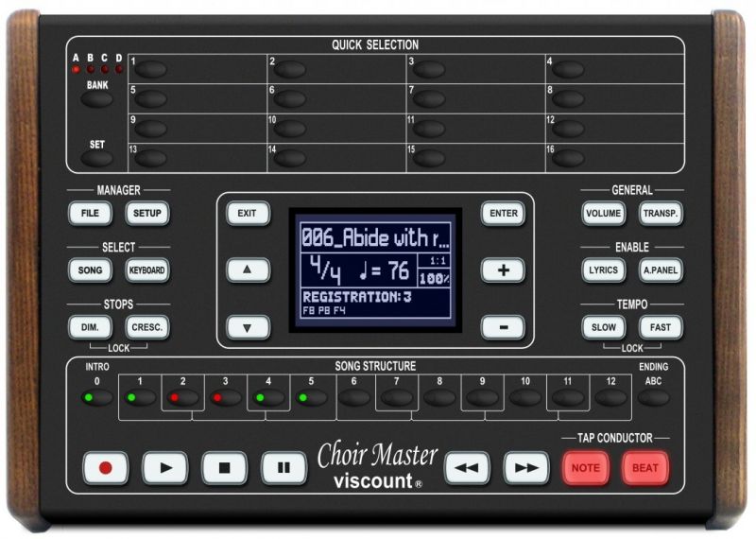Screen dimensions: 756x539
Task: Select Quick Selection button 11
Action: pyautogui.click(x=429, y=129)
